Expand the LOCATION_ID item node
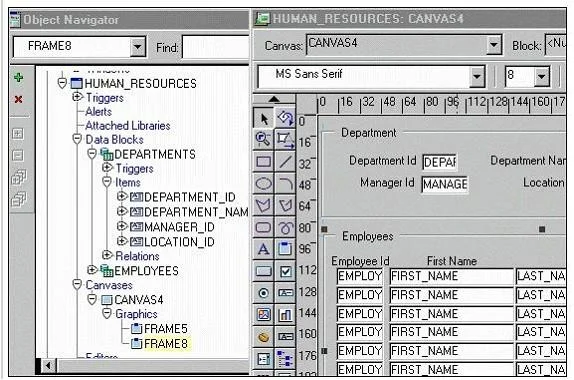 click(122, 241)
